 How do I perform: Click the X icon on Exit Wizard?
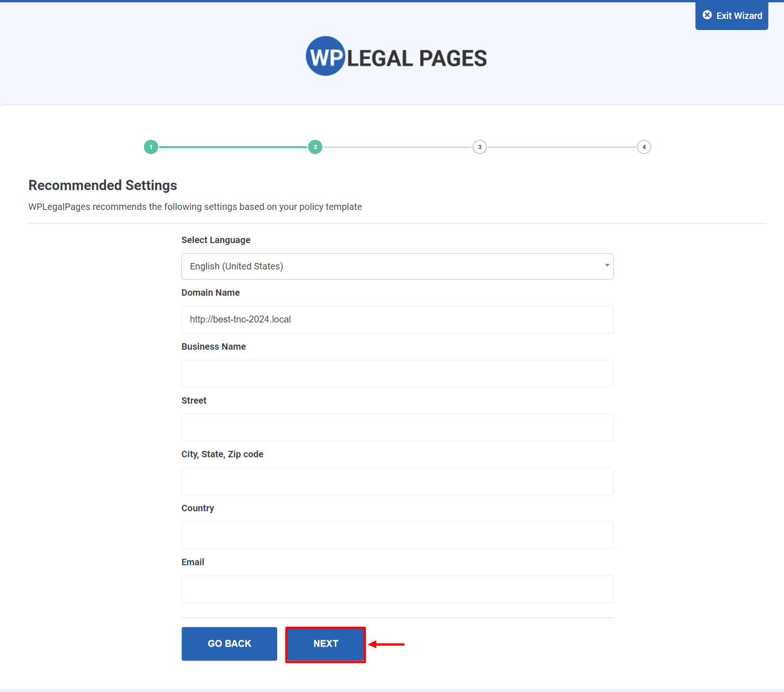coord(707,15)
